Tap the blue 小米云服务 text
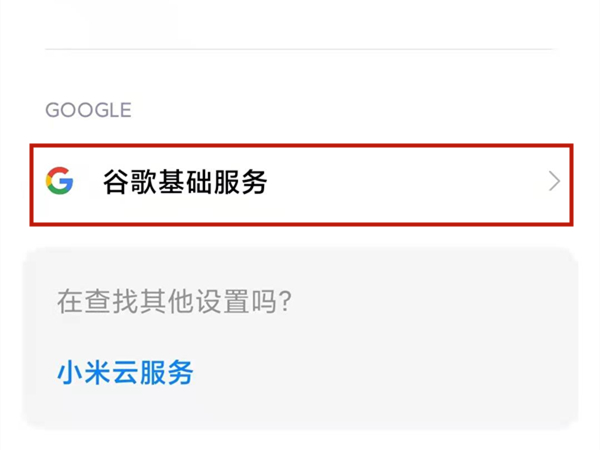Viewport: 600px width, 450px height. 125,373
